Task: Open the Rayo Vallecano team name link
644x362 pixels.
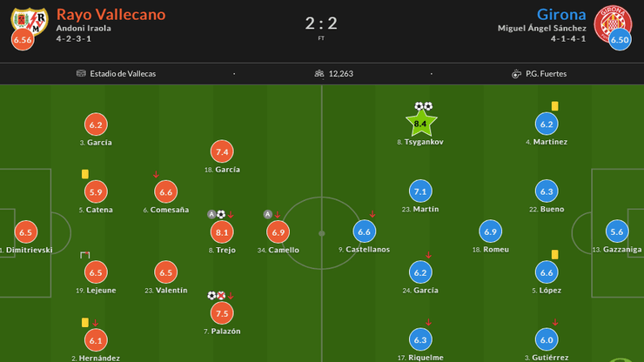Action: coord(111,14)
